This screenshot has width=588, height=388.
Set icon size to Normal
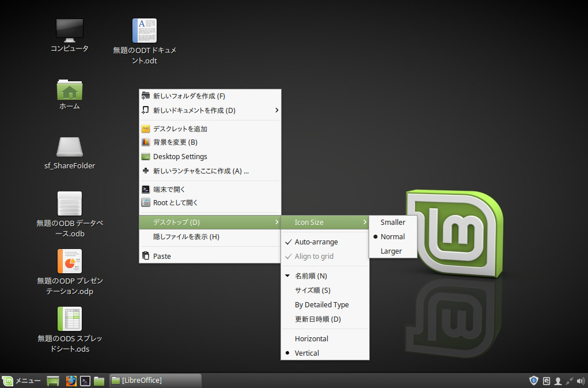coord(393,237)
